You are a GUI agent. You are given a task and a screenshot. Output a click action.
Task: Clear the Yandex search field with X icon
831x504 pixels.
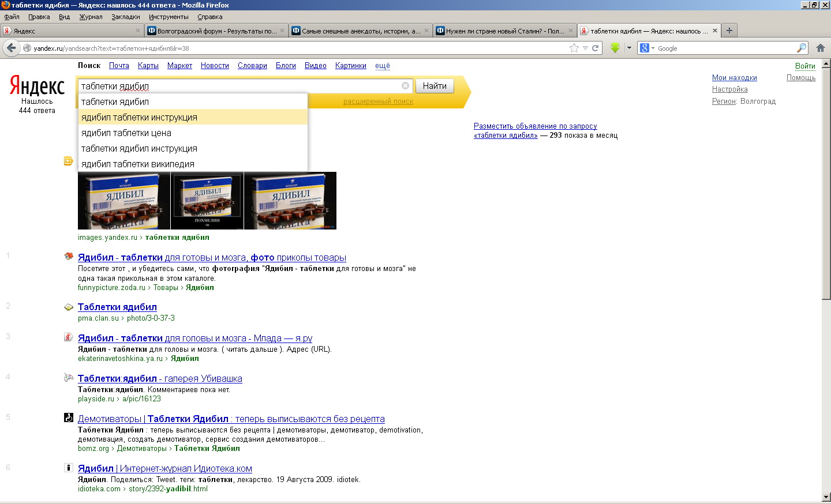tap(405, 86)
